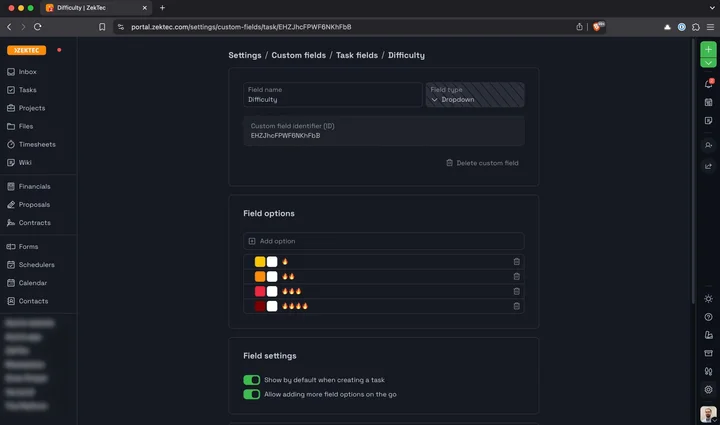Go to Task fields breadcrumb
The image size is (720, 425).
[357, 55]
